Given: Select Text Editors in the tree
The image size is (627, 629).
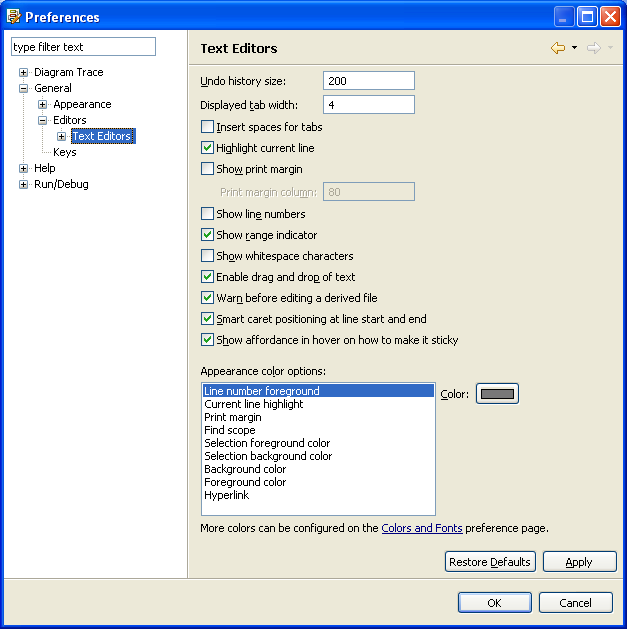Looking at the screenshot, I should (101, 136).
